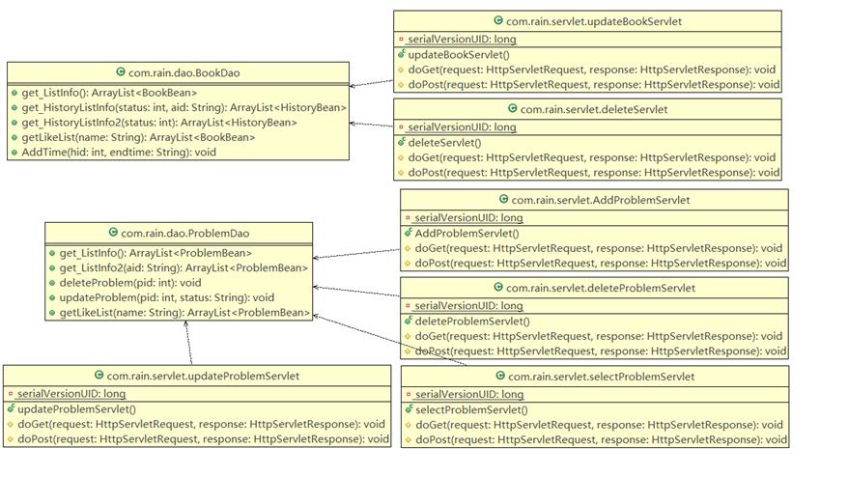The image size is (848, 504).
Task: Click serialVersionUID: long in deleteServlet
Action: pyautogui.click(x=462, y=127)
